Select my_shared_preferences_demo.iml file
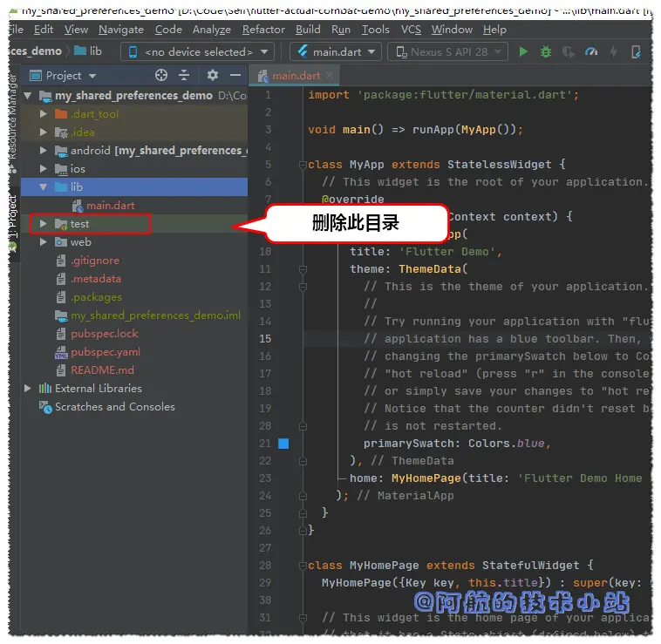This screenshot has width=661, height=644. coord(155,315)
